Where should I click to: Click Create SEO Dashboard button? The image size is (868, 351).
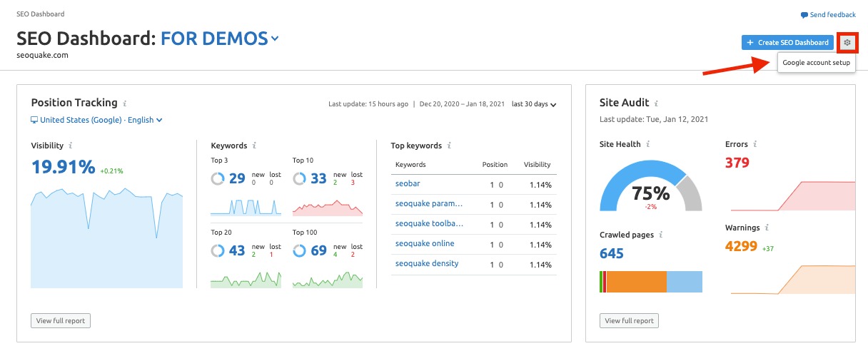click(788, 43)
